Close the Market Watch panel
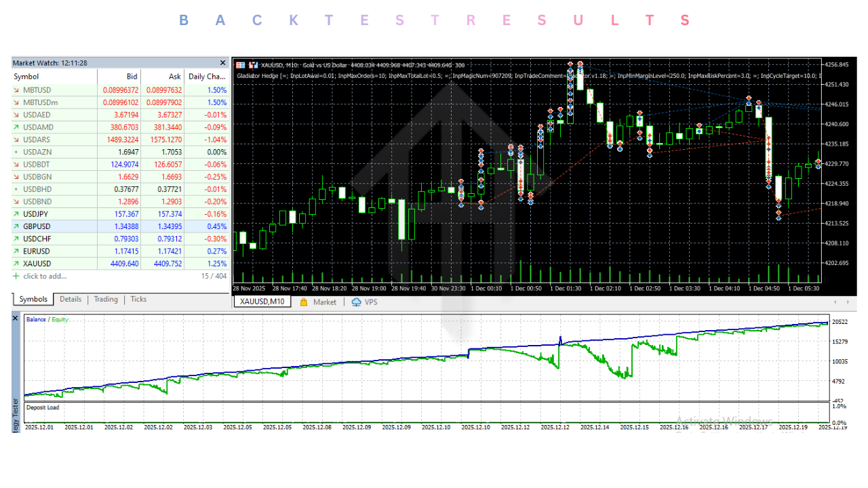 [222, 63]
